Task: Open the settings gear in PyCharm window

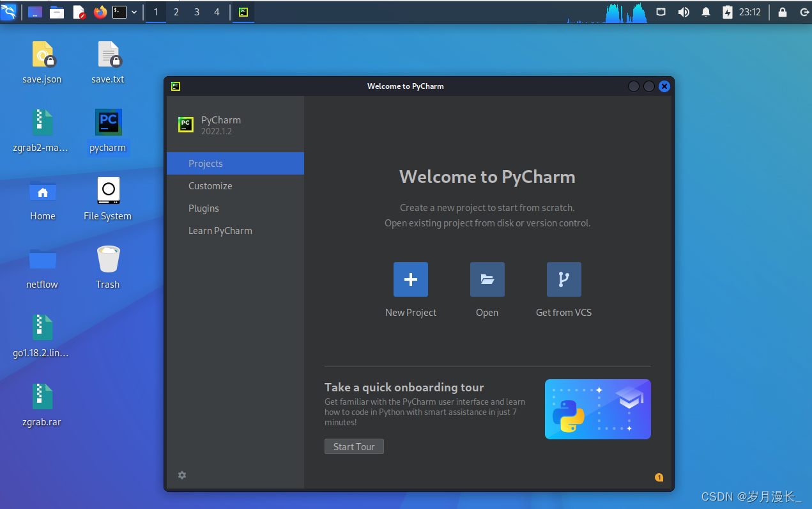Action: 182,475
